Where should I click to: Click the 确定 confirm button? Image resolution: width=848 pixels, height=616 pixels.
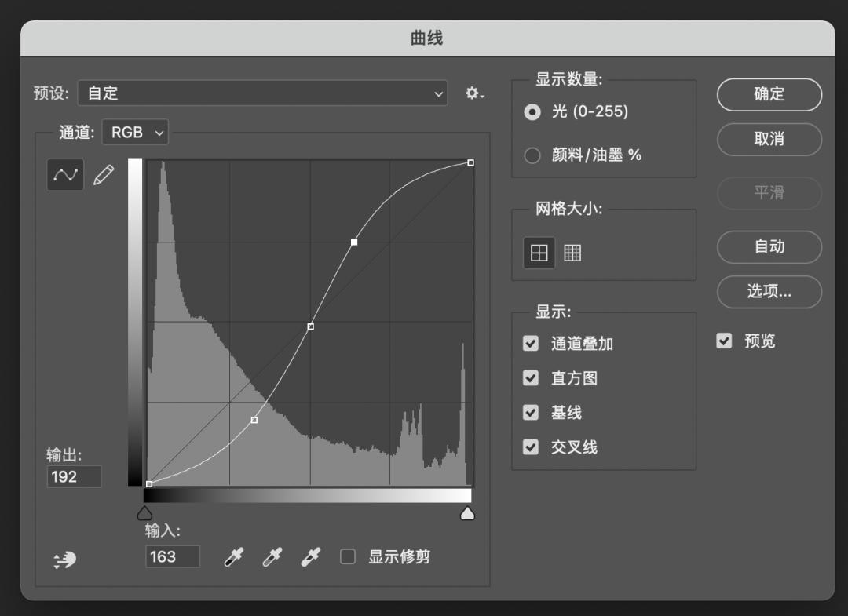click(x=769, y=94)
